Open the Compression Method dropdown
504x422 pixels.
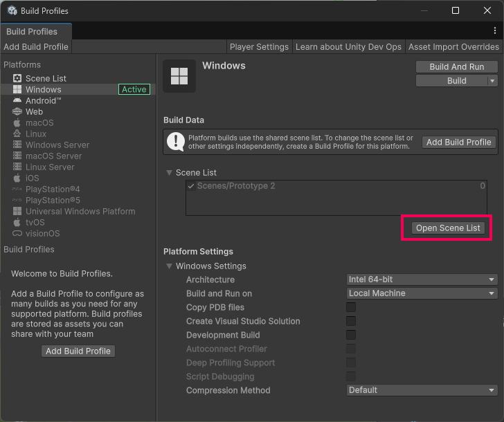pos(422,390)
